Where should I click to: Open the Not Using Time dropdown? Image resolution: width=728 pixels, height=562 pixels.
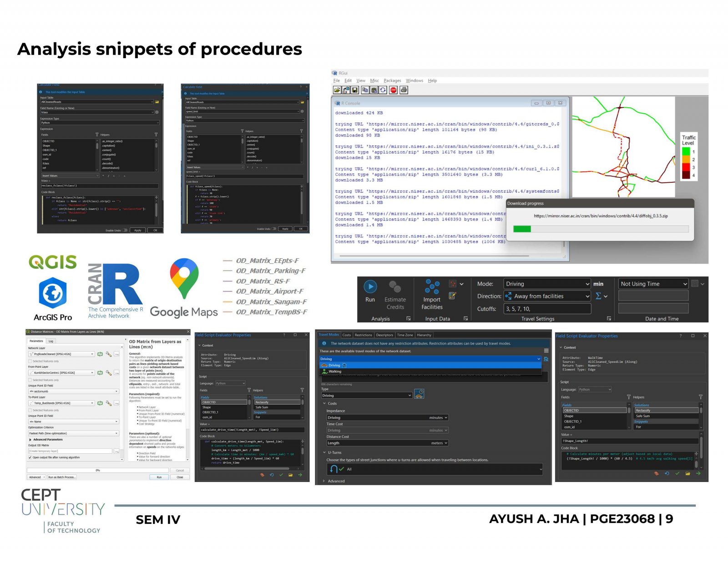click(653, 284)
